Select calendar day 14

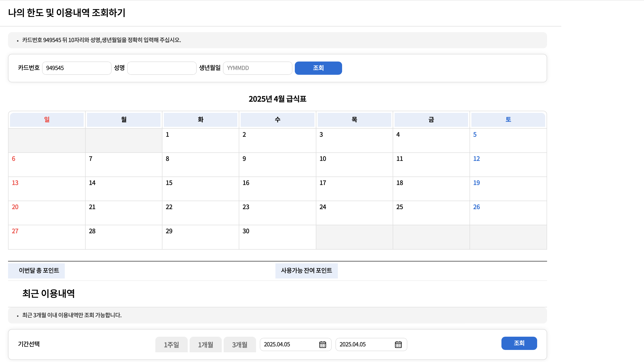coord(123,189)
